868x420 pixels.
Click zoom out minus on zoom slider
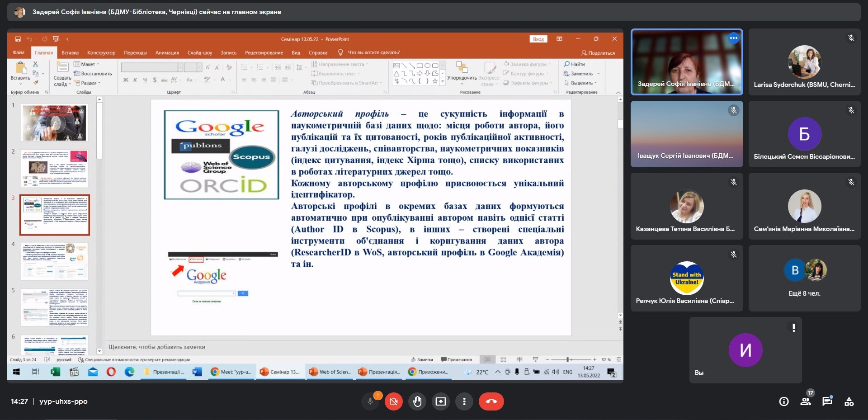[547, 359]
